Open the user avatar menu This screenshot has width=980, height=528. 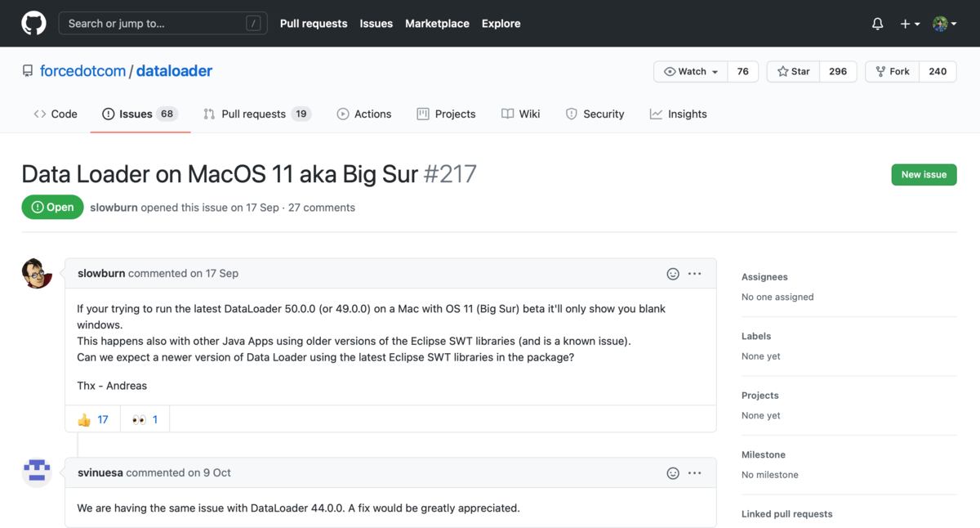point(945,24)
